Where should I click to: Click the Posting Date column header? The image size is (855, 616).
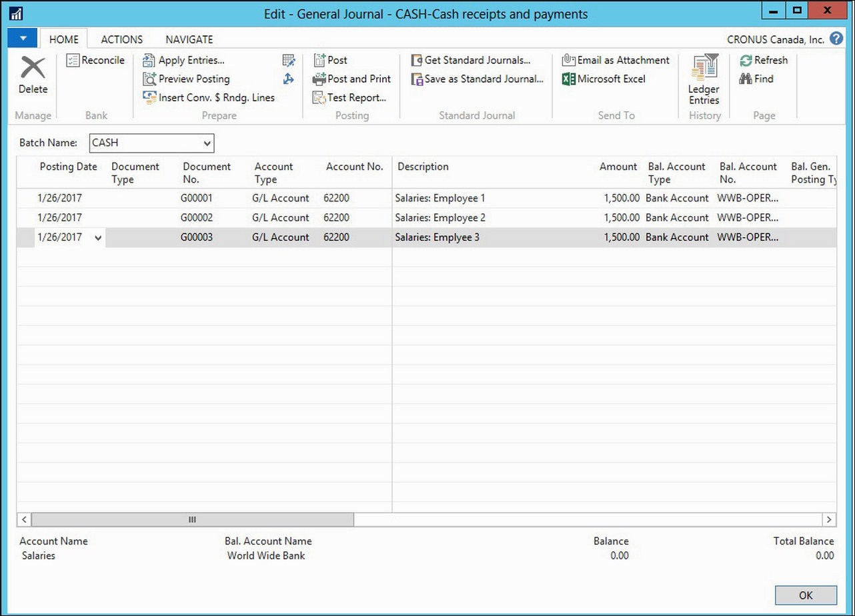[x=68, y=167]
